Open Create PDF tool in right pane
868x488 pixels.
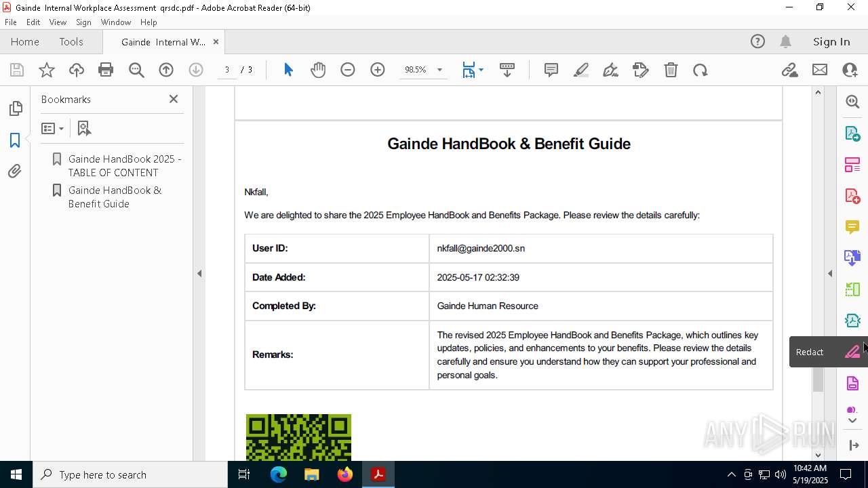pos(852,196)
